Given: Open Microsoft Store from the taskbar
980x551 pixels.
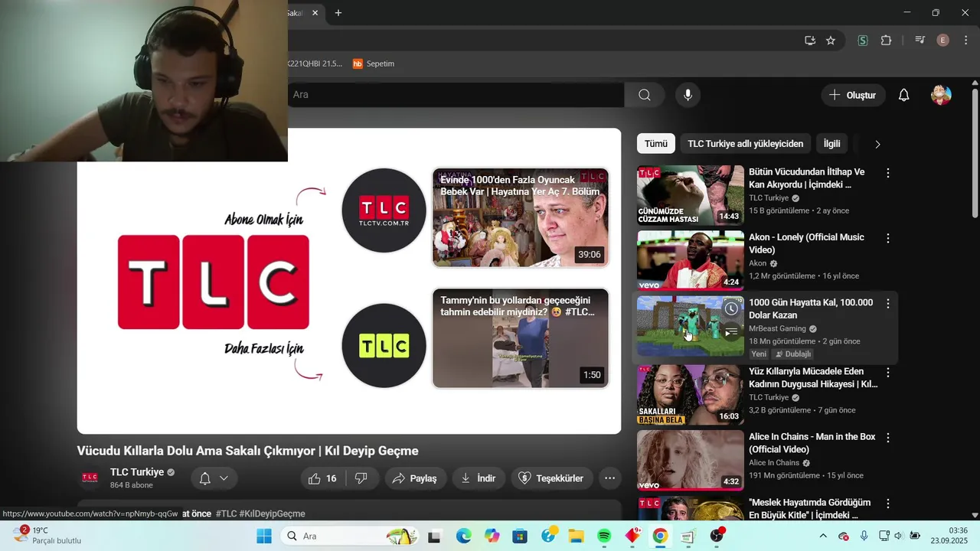Looking at the screenshot, I should tap(520, 536).
